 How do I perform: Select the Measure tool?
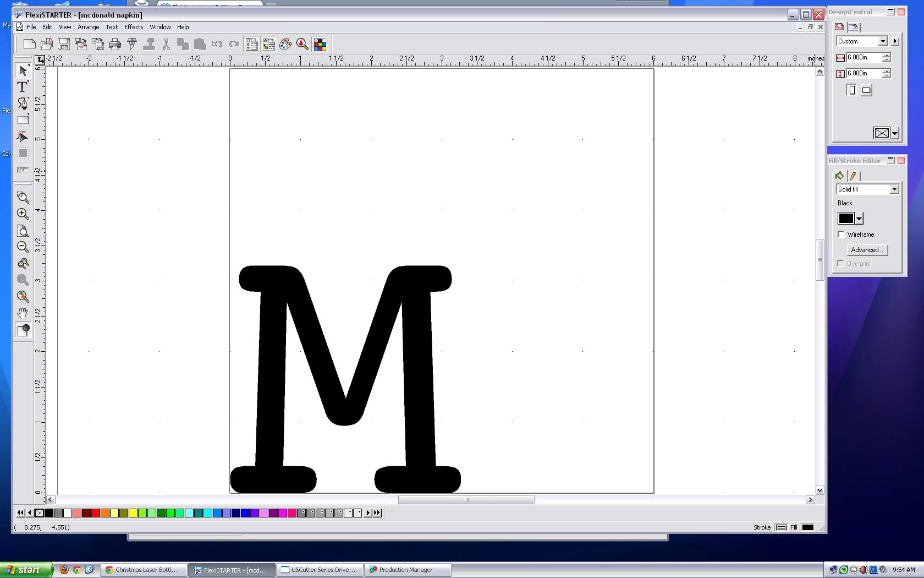coord(23,170)
